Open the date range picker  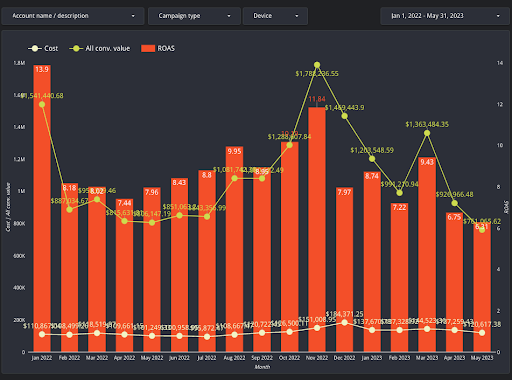coord(445,16)
